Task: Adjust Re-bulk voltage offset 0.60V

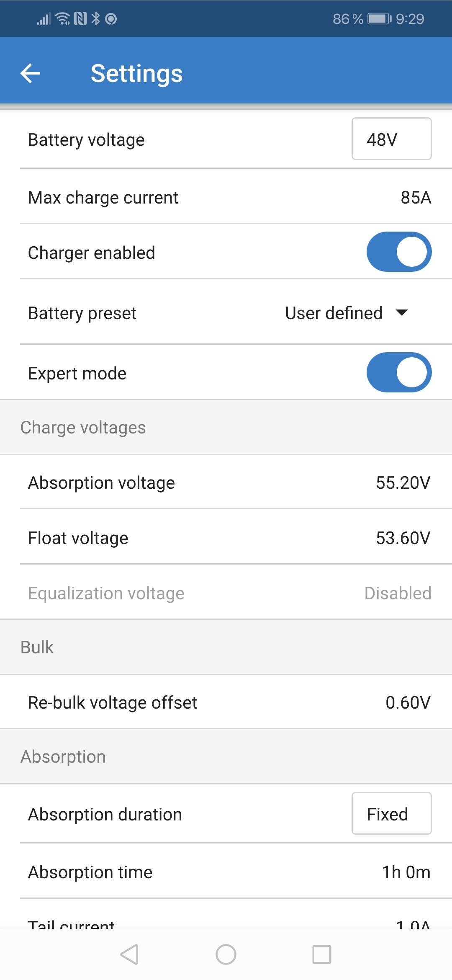Action: pyautogui.click(x=226, y=702)
